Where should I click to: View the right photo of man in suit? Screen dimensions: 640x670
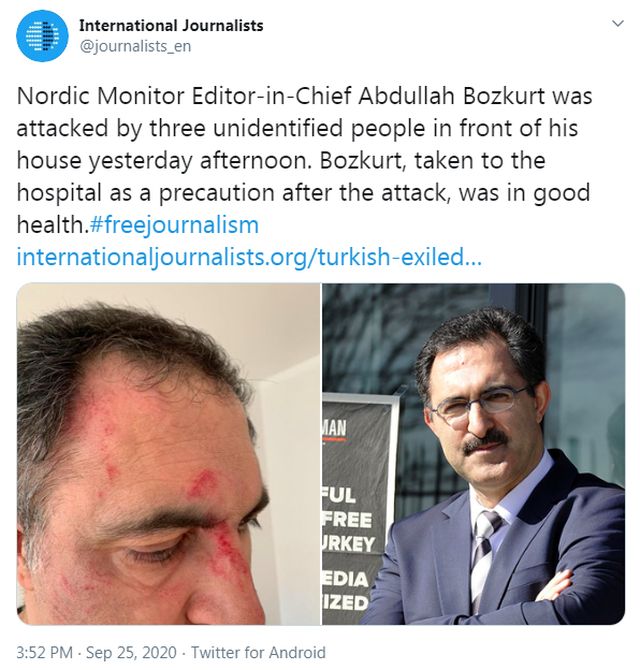pyautogui.click(x=473, y=454)
